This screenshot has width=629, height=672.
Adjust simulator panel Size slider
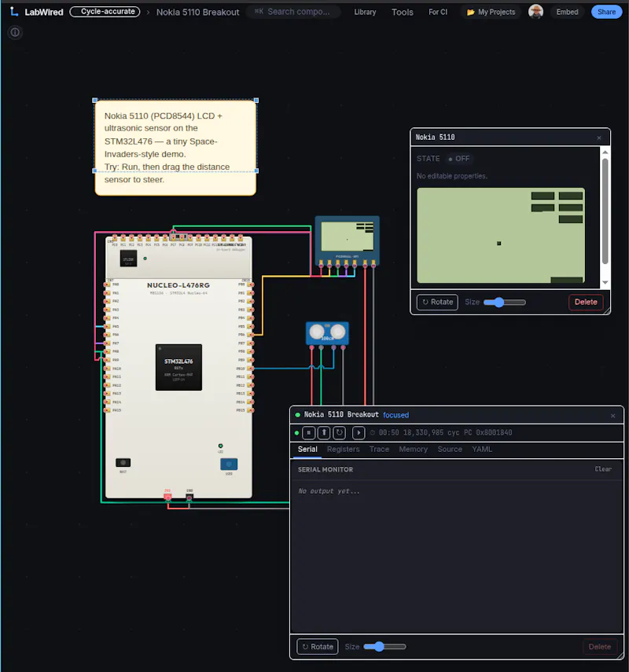click(x=384, y=647)
